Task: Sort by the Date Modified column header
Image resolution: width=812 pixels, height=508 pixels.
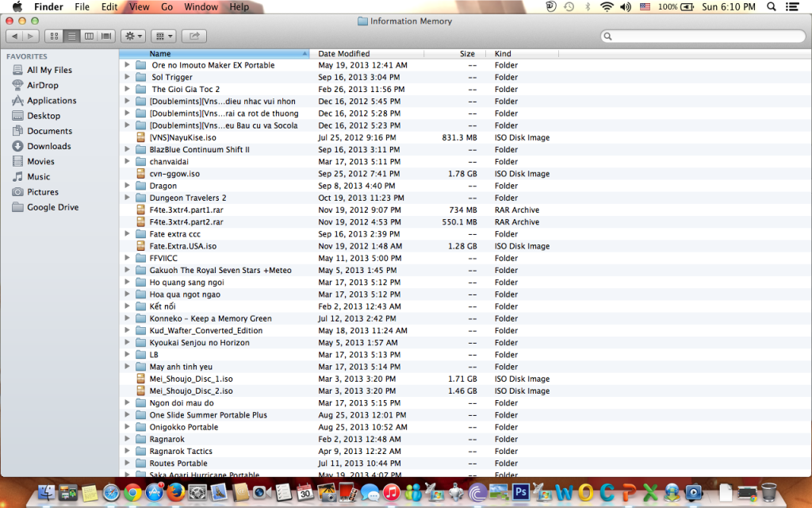Action: 366,53
